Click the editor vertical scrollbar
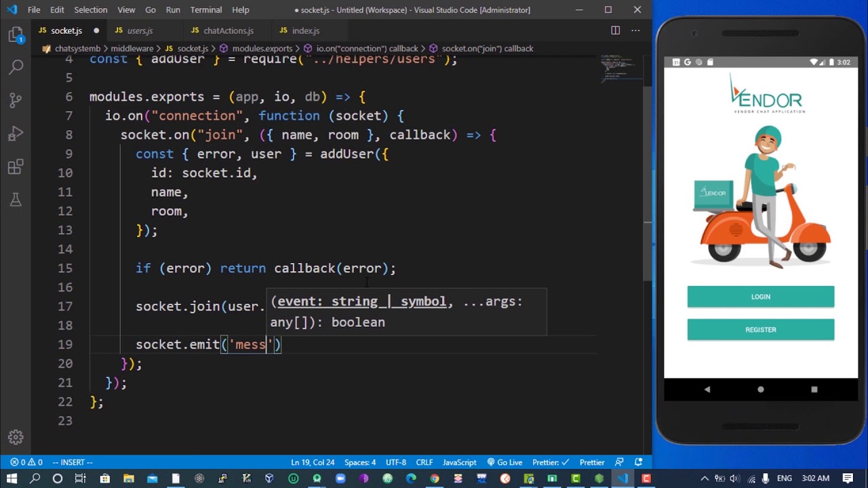The height and width of the screenshot is (488, 868). point(648,183)
